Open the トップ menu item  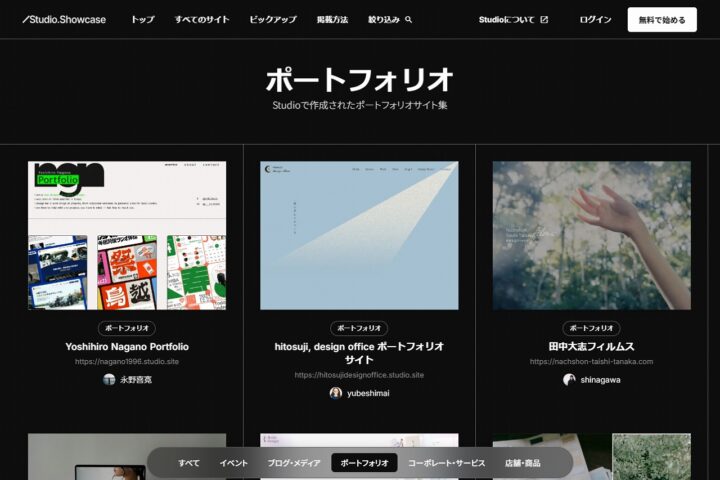click(x=142, y=20)
